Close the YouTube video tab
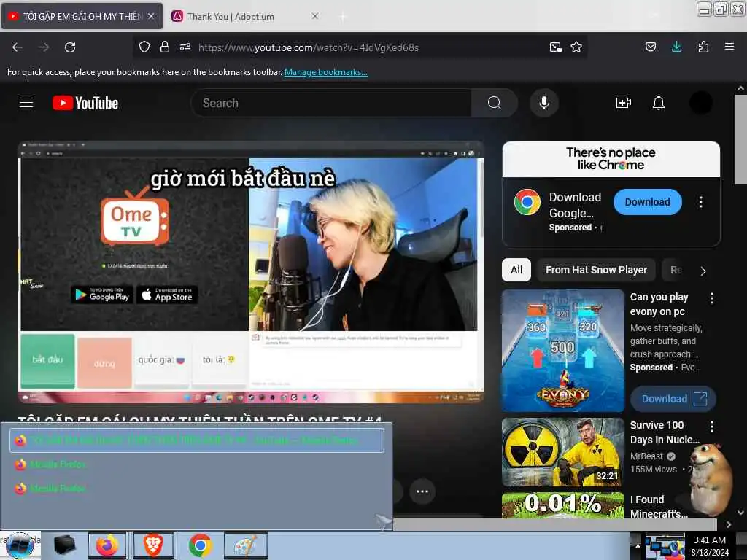 point(150,16)
